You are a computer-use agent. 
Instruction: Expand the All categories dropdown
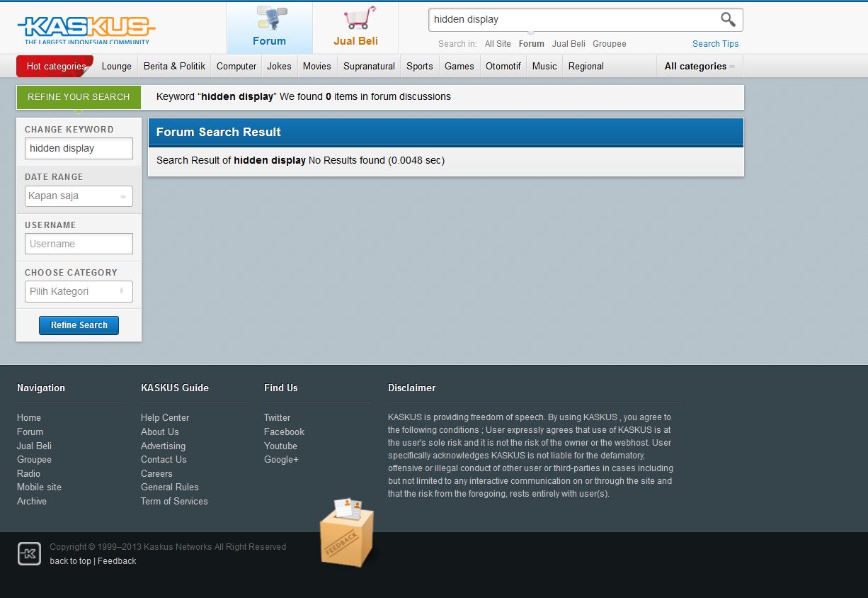(x=699, y=67)
